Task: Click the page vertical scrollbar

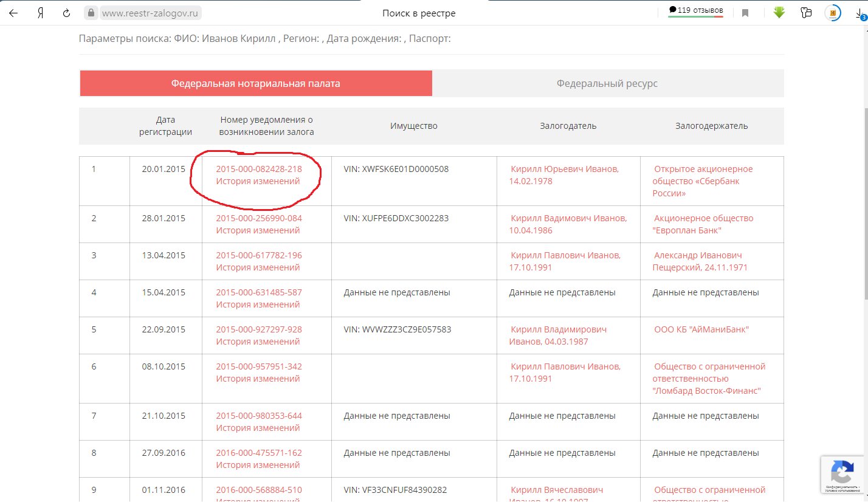Action: (x=864, y=182)
